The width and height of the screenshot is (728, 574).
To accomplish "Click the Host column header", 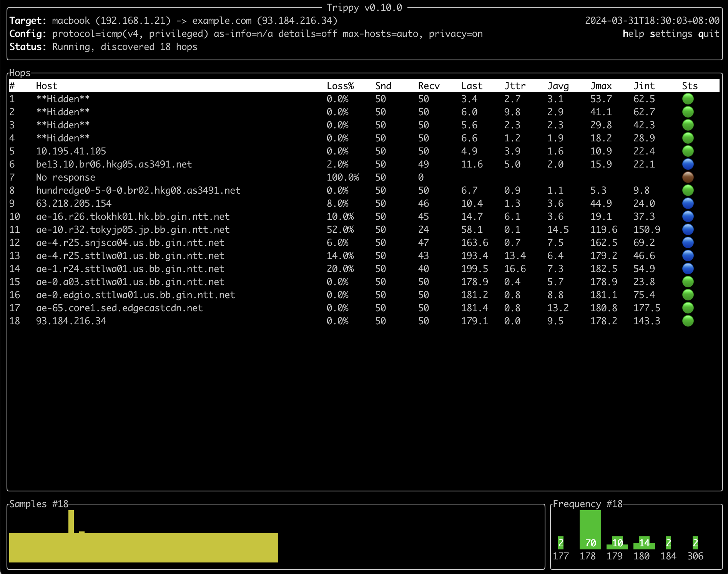I will coord(47,86).
